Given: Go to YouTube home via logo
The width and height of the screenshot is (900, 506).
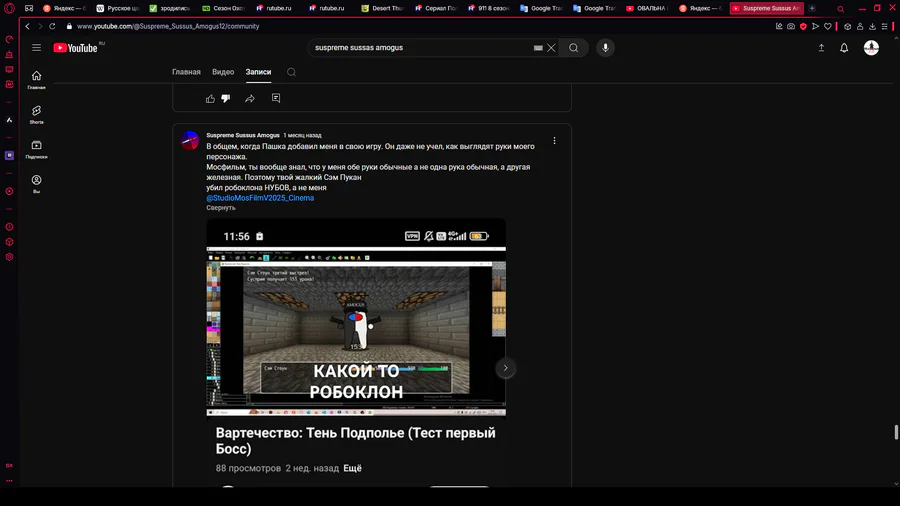Looking at the screenshot, I should (x=76, y=48).
